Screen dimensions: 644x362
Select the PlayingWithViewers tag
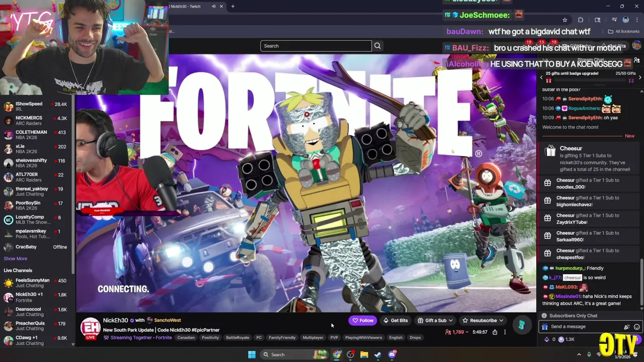363,338
